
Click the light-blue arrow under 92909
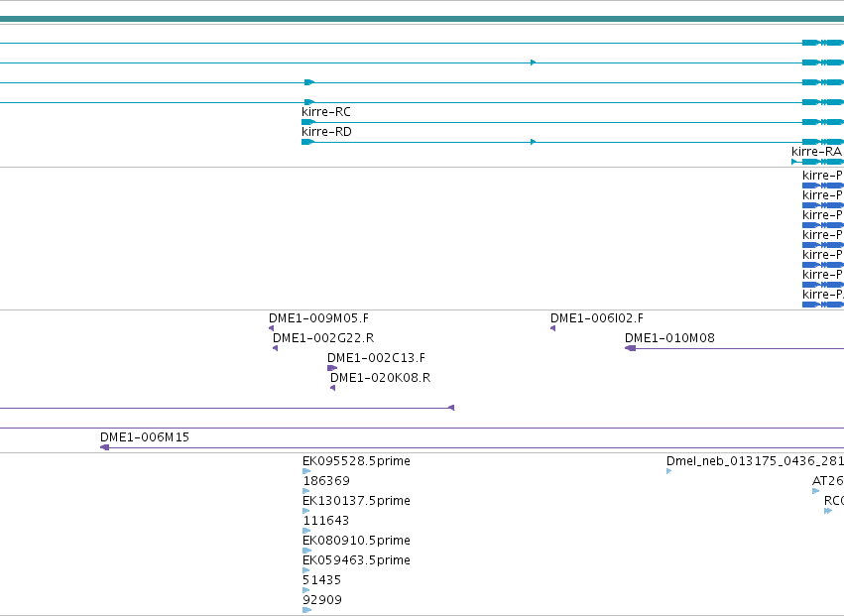tap(306, 610)
